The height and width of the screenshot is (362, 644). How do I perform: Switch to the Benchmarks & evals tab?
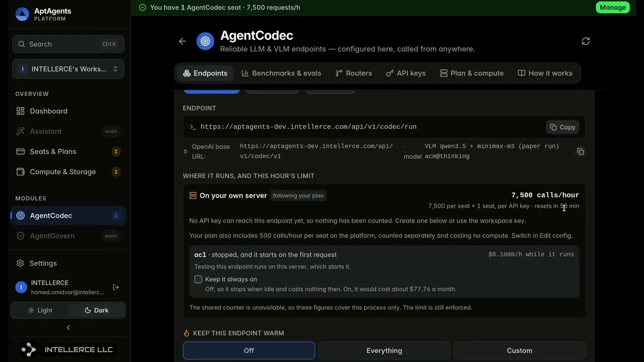[281, 73]
